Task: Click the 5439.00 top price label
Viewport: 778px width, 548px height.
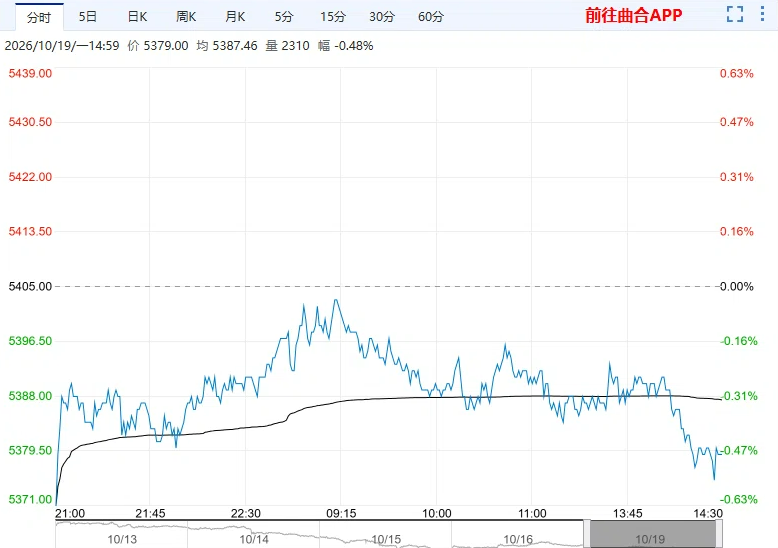Action: coord(30,73)
